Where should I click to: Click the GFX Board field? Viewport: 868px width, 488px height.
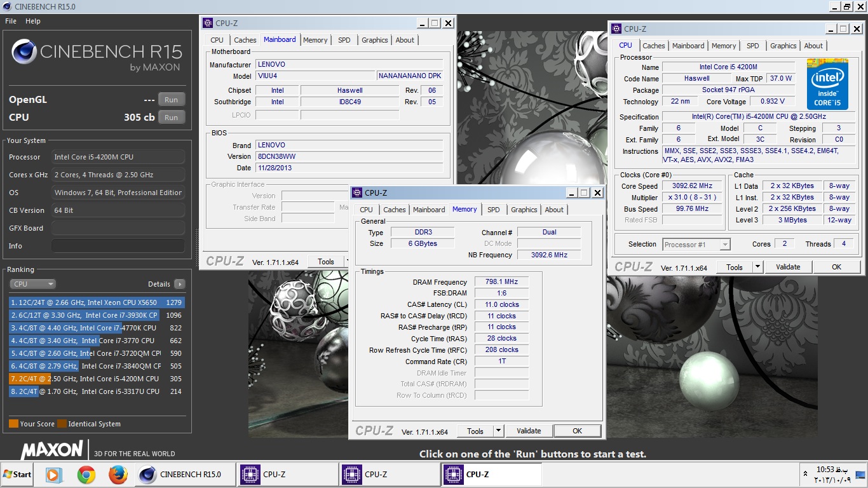tap(118, 228)
